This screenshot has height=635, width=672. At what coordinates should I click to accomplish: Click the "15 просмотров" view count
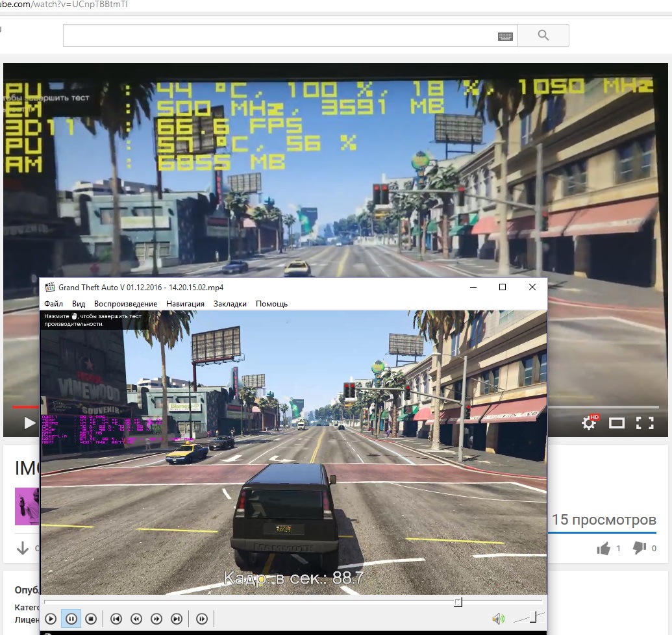pos(604,519)
